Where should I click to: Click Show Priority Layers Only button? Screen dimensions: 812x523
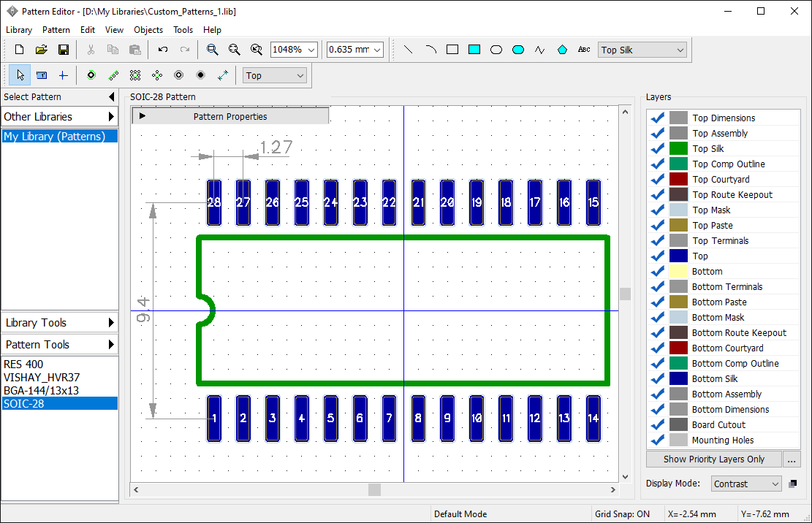click(713, 459)
